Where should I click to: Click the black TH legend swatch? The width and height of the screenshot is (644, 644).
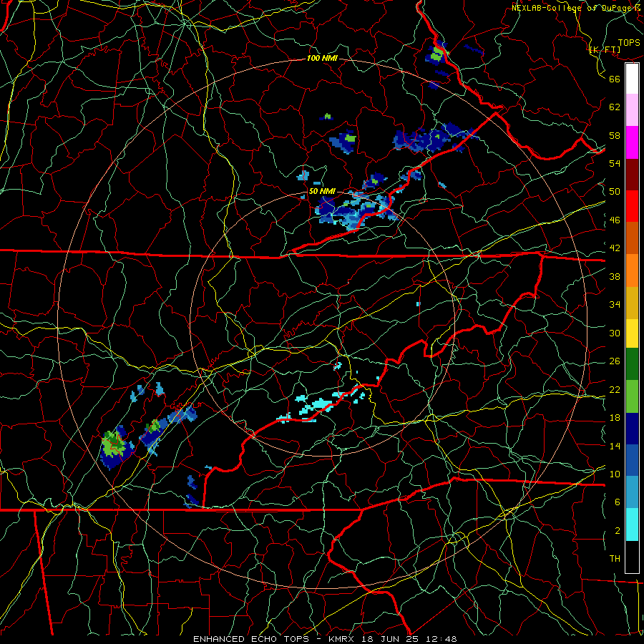(632, 557)
